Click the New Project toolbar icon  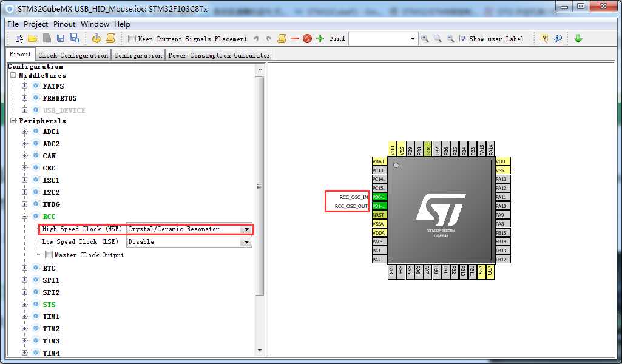(x=19, y=38)
